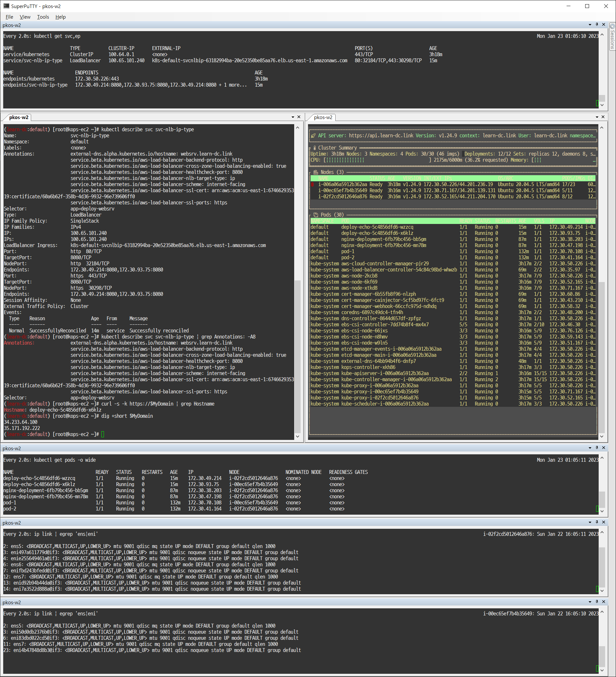This screenshot has width=616, height=677.
Task: Click the pin icon on the topmost pkos-w2 pane
Action: tap(596, 24)
